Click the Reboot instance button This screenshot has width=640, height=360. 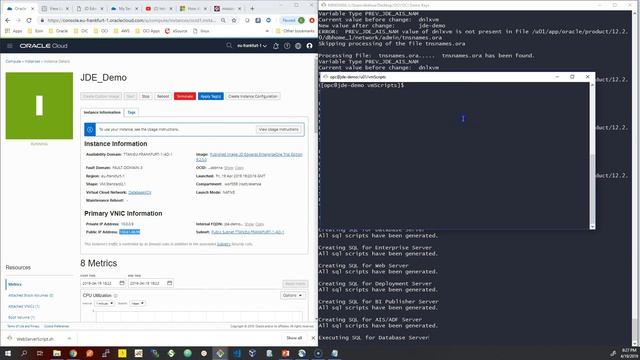163,96
